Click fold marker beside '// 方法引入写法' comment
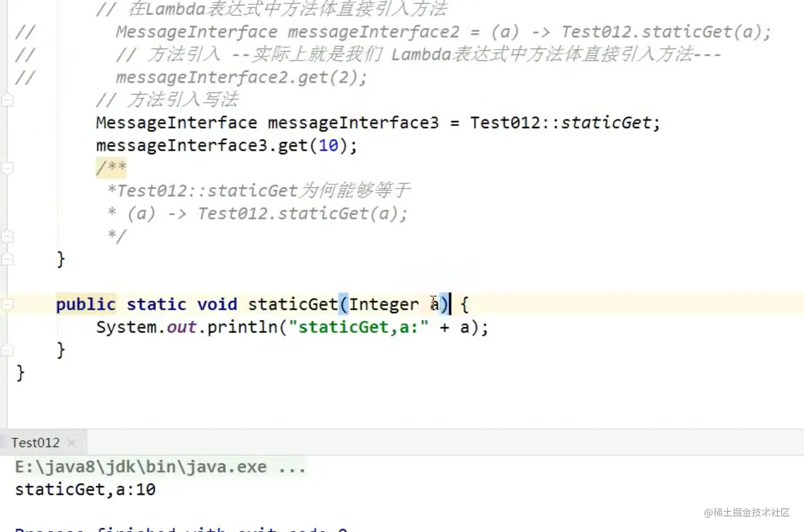The height and width of the screenshot is (532, 804). point(7,100)
